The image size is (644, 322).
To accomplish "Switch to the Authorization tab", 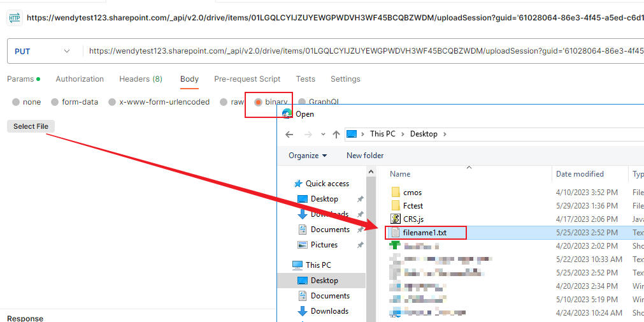I will (x=80, y=79).
